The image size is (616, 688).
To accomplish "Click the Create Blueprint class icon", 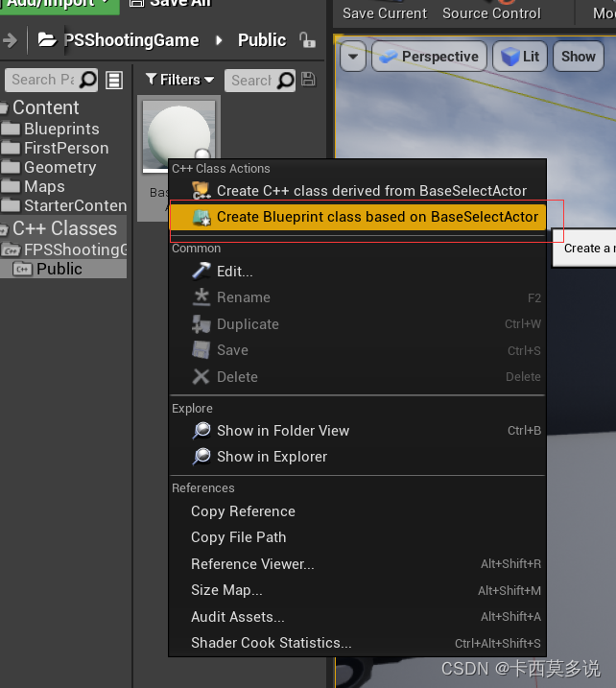I will click(201, 217).
